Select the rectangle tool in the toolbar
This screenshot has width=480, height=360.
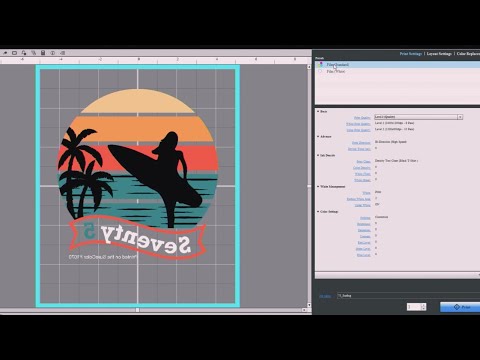pos(14,53)
